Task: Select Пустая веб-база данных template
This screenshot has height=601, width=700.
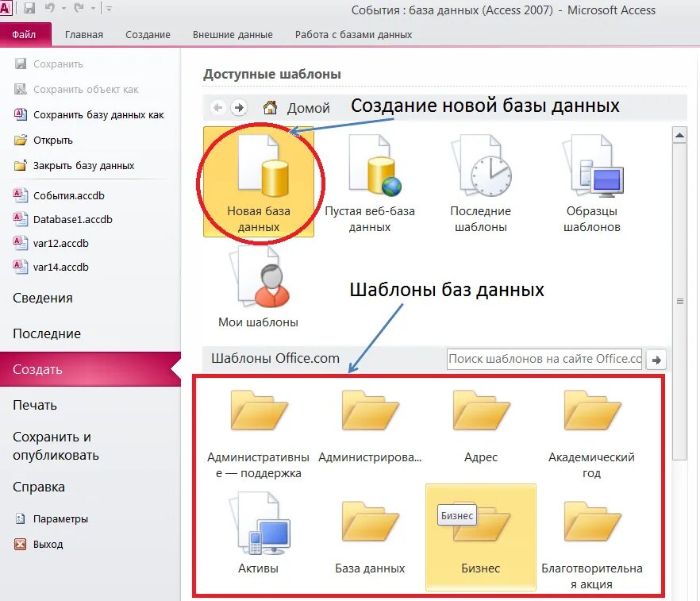Action: coord(370,182)
